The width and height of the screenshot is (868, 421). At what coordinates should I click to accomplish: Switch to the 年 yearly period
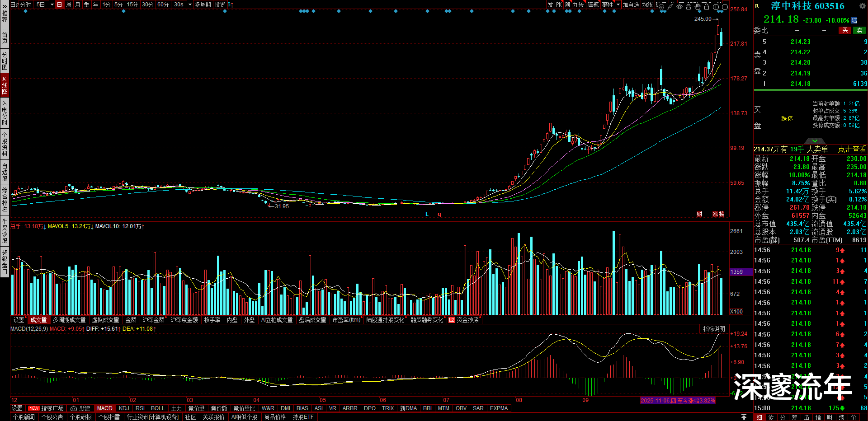[x=96, y=5]
